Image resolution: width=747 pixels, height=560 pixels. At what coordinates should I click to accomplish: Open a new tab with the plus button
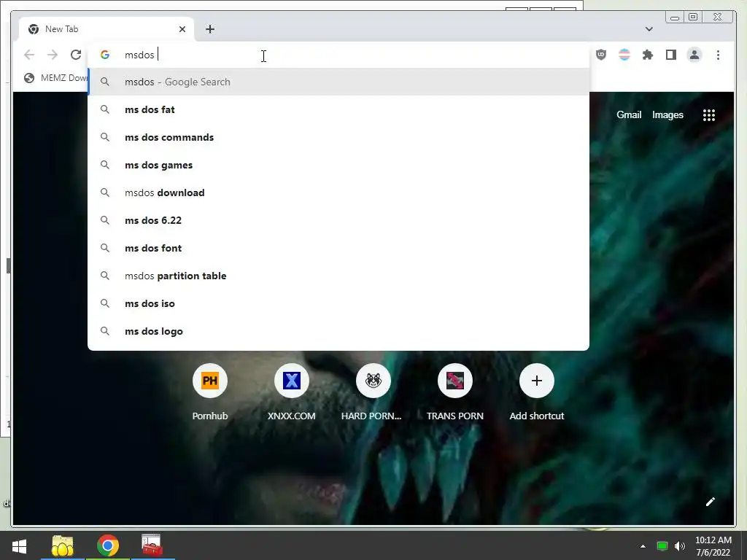click(210, 29)
